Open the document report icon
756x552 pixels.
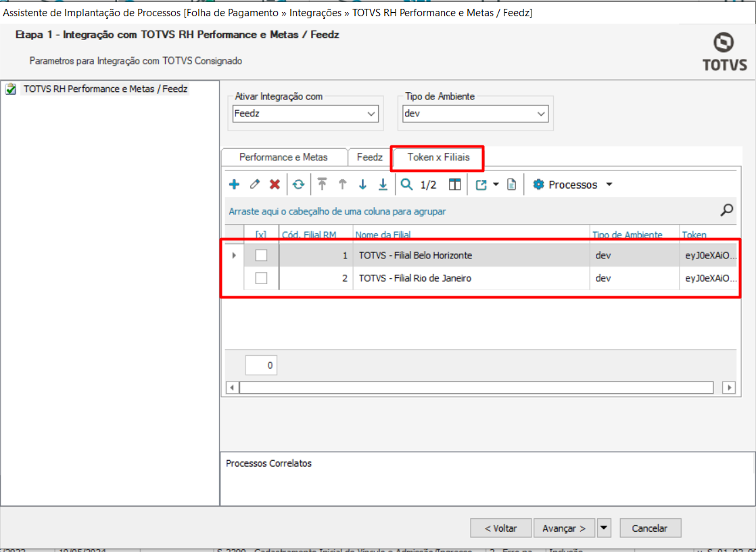(x=512, y=184)
